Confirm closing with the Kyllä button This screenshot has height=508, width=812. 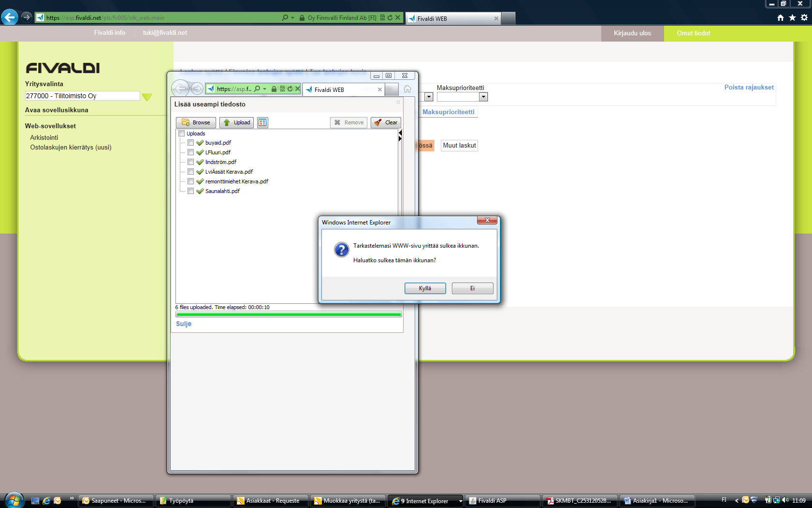point(425,288)
